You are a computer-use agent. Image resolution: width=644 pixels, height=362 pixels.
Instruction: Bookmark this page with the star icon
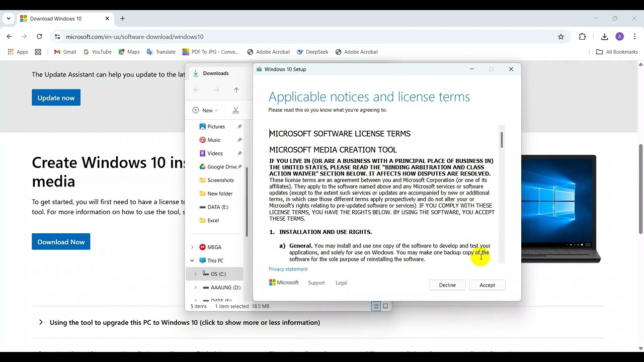point(561,37)
